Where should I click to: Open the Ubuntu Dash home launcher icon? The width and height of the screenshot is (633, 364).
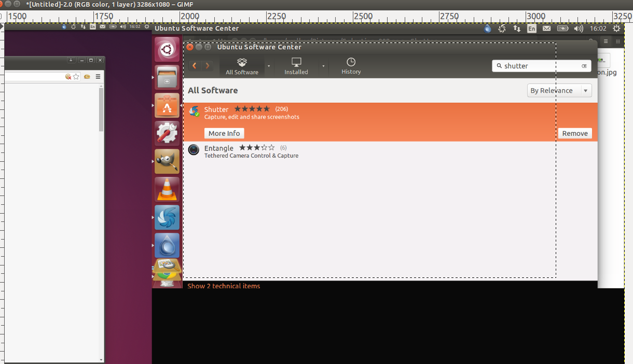(x=167, y=50)
